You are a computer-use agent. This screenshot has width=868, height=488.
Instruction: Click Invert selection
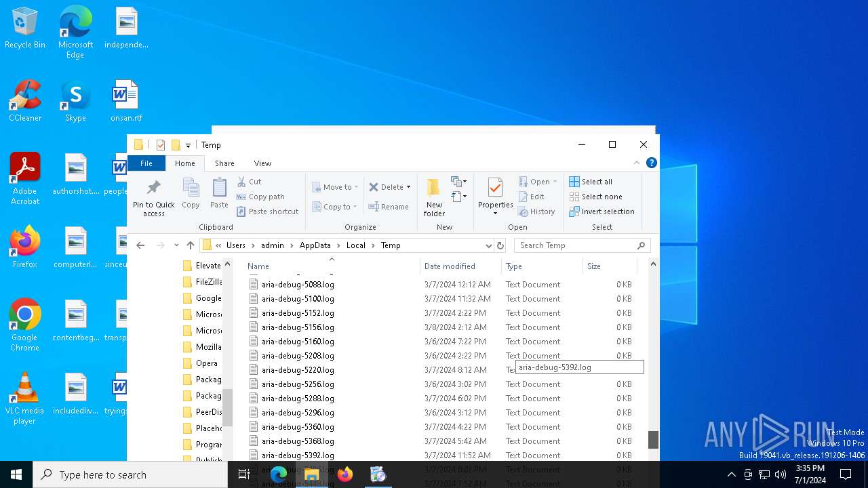point(601,211)
